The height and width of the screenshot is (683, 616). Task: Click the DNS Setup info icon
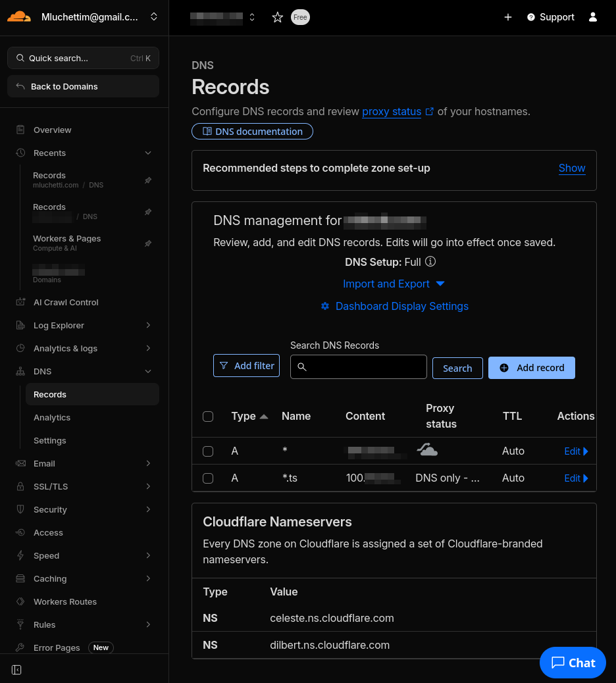point(430,262)
